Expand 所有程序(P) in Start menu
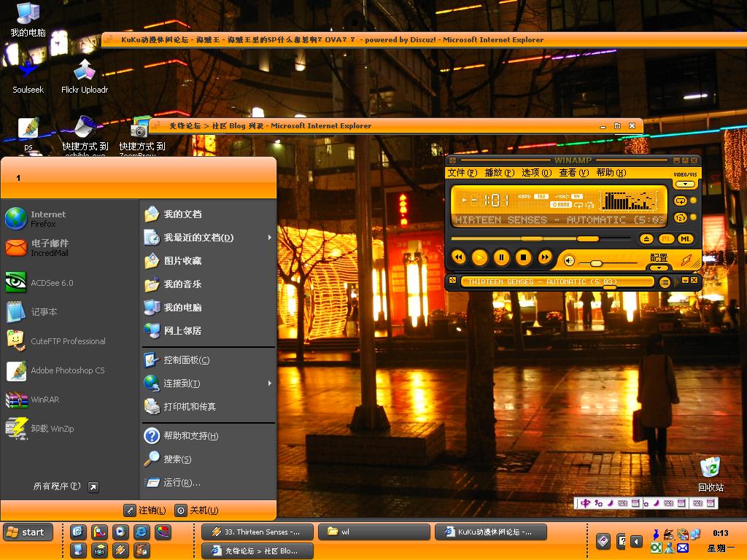747x560 pixels. click(66, 486)
